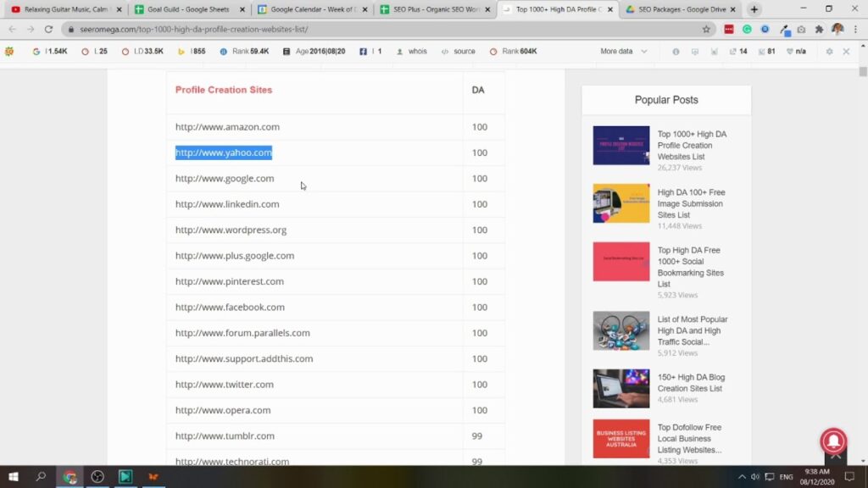868x488 pixels.
Task: Open High DA 100+ Free Image Submission post
Action: coord(692,203)
